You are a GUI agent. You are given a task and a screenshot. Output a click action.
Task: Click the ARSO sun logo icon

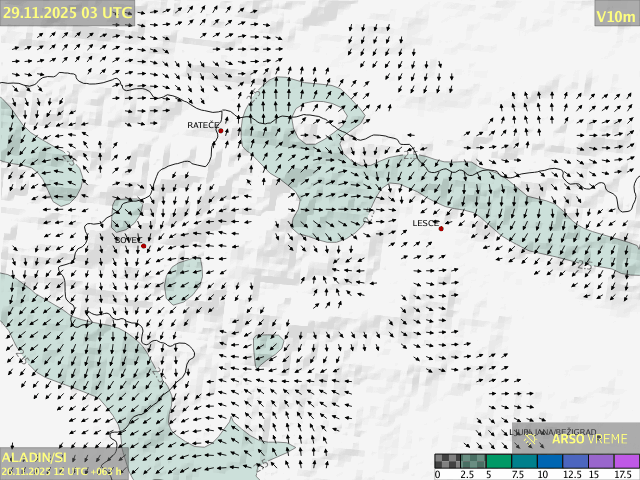click(531, 439)
